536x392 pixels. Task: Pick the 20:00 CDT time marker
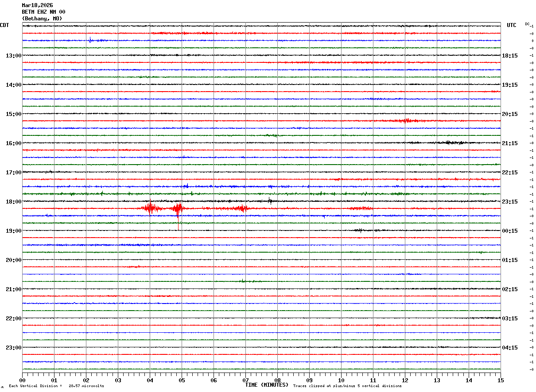[13, 260]
